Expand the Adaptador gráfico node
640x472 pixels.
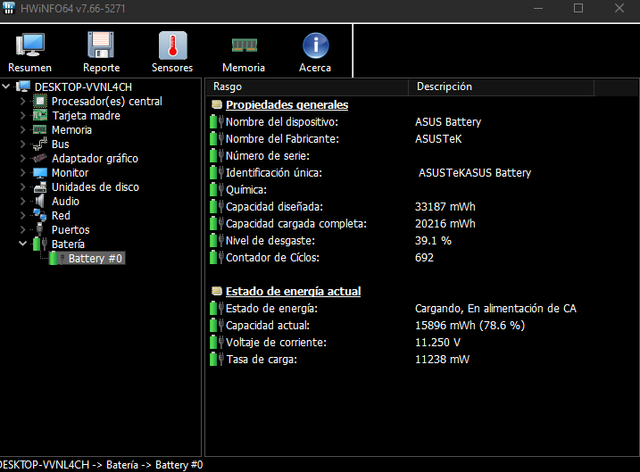click(x=23, y=158)
